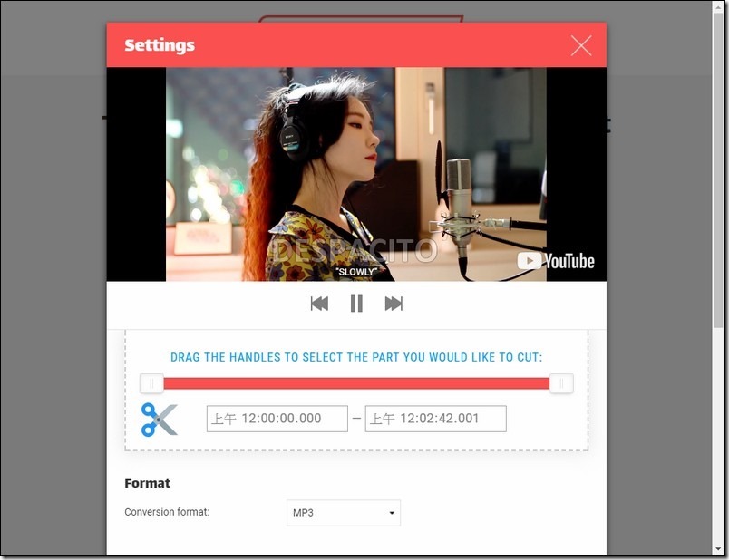Focus the end time field 12:02:42.001
This screenshot has width=729, height=560.
coord(435,419)
